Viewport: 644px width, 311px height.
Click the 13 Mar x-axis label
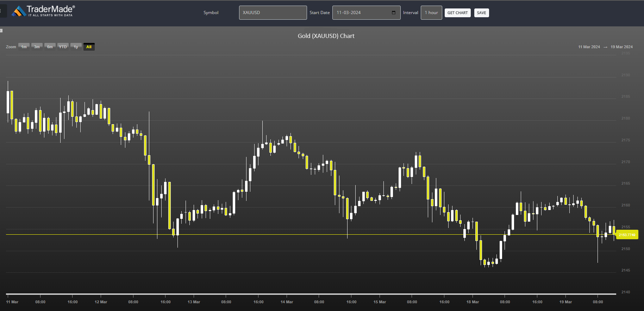tap(194, 302)
